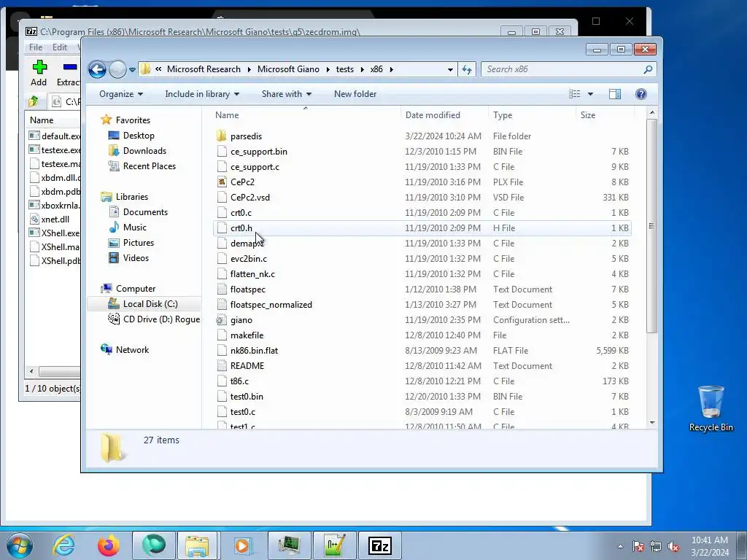Select the file test0.bin
The width and height of the screenshot is (747, 560).
[x=247, y=396]
